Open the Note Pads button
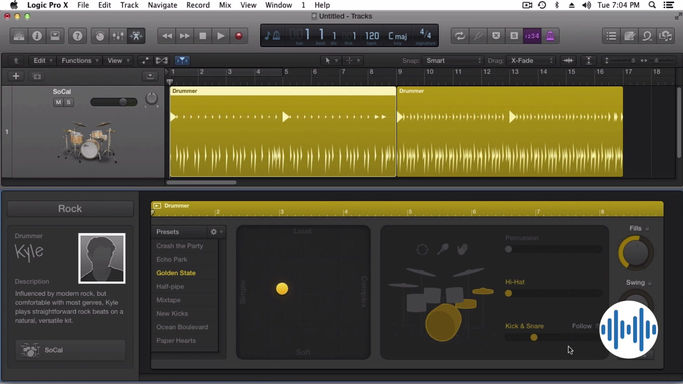 point(629,36)
